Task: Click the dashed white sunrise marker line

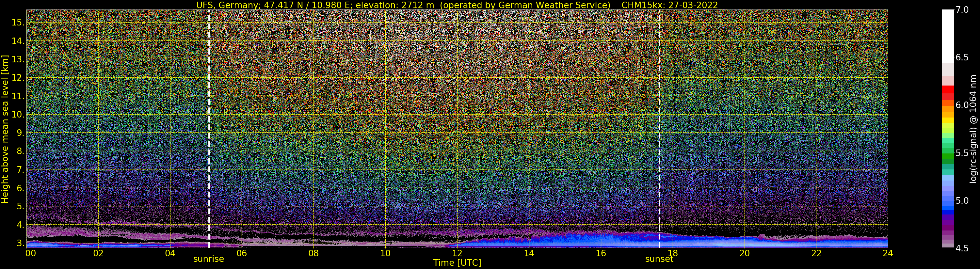Action: (x=209, y=129)
